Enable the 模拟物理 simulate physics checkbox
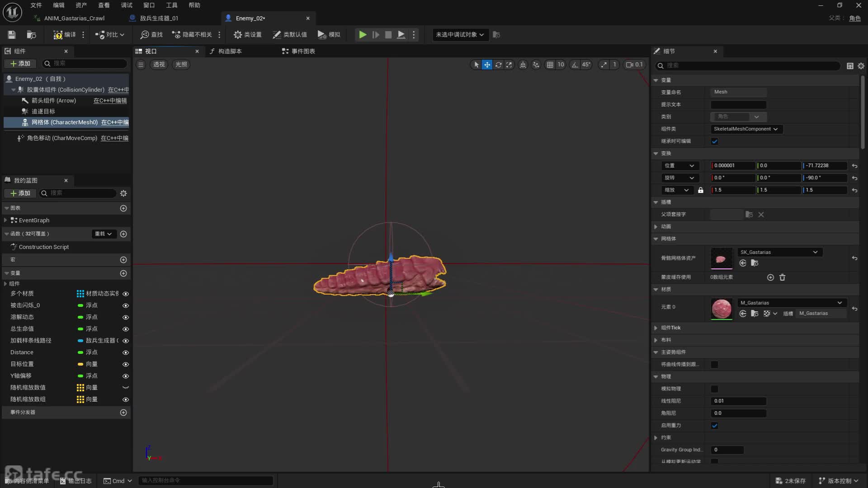Screen dimensions: 868x488 pos(714,389)
